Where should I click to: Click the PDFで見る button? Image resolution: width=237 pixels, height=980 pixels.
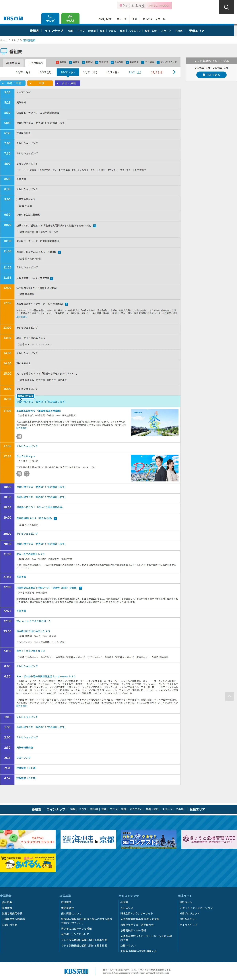click(211, 75)
